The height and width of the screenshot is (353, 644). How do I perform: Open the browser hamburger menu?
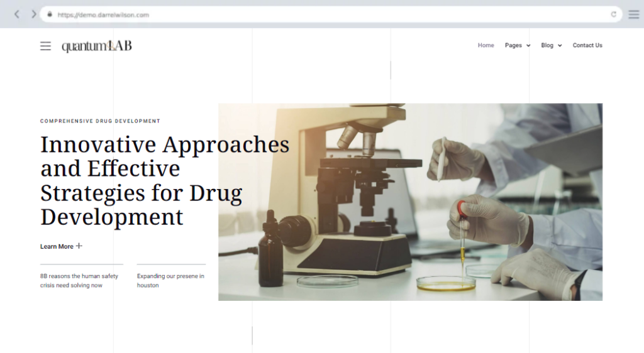coord(634,14)
